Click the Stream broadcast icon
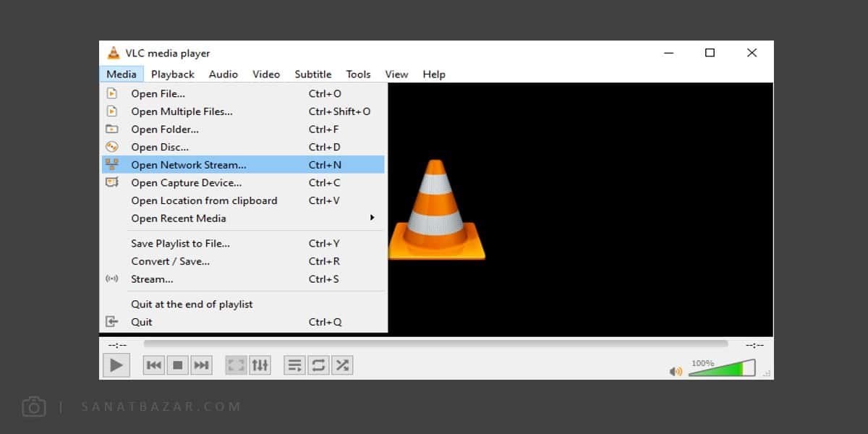The height and width of the screenshot is (434, 868). pos(111,279)
